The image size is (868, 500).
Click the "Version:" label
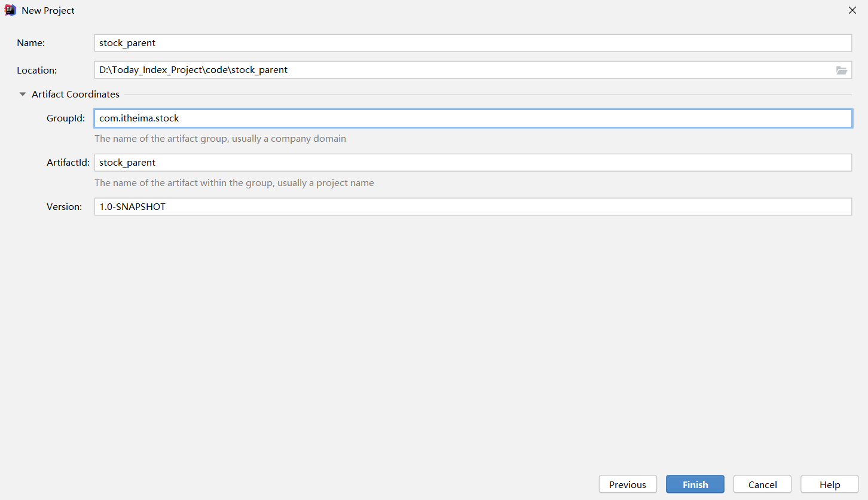pyautogui.click(x=65, y=207)
